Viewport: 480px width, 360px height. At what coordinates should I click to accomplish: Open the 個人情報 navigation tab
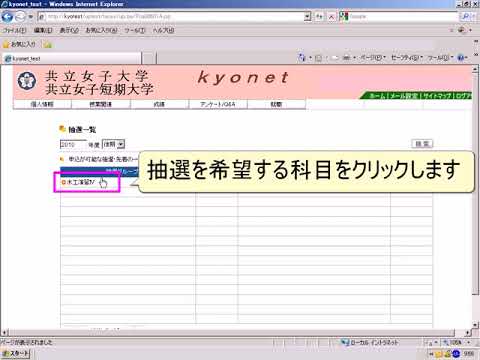tap(42, 104)
